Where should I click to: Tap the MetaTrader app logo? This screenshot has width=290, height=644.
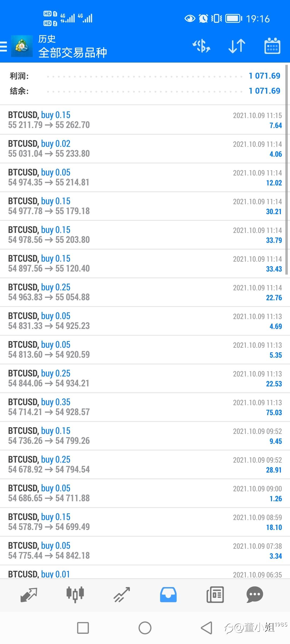point(22,46)
